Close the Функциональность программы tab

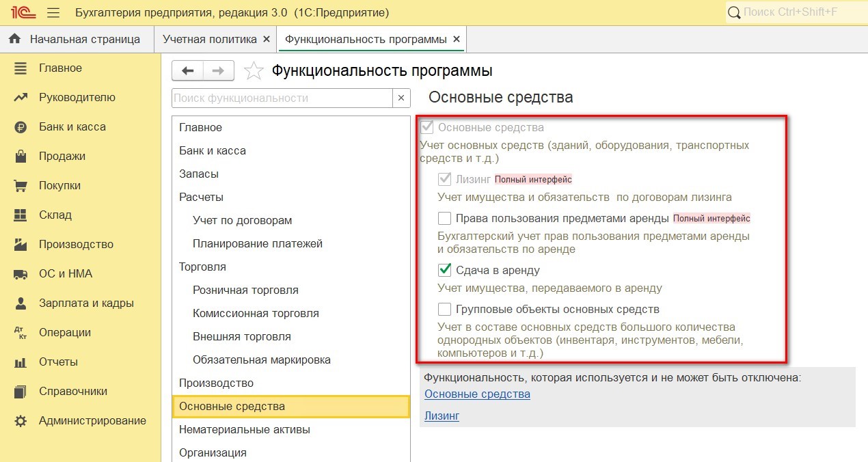(x=457, y=40)
